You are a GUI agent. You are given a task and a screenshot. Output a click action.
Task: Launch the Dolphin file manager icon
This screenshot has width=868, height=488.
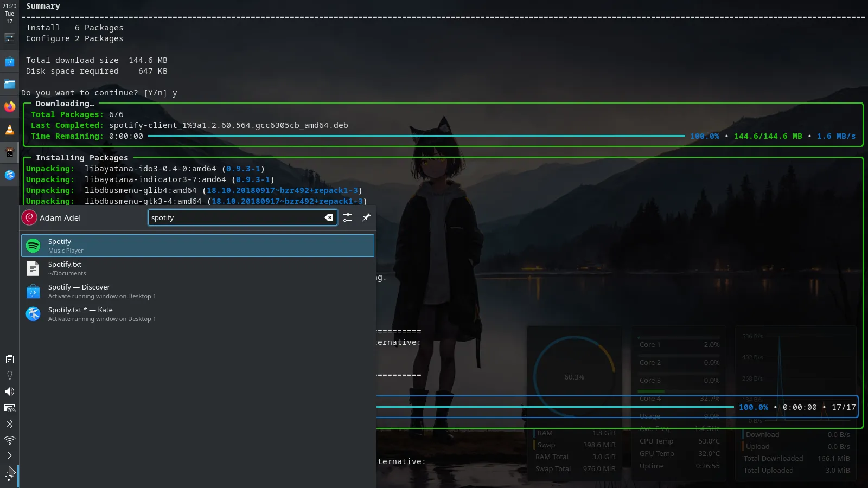pyautogui.click(x=9, y=84)
